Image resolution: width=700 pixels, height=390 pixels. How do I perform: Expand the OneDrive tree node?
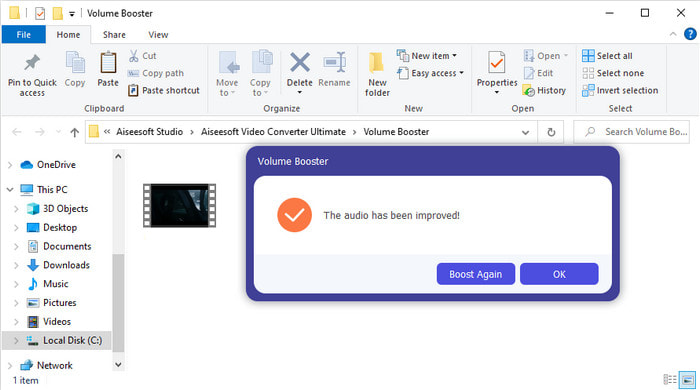coord(10,165)
